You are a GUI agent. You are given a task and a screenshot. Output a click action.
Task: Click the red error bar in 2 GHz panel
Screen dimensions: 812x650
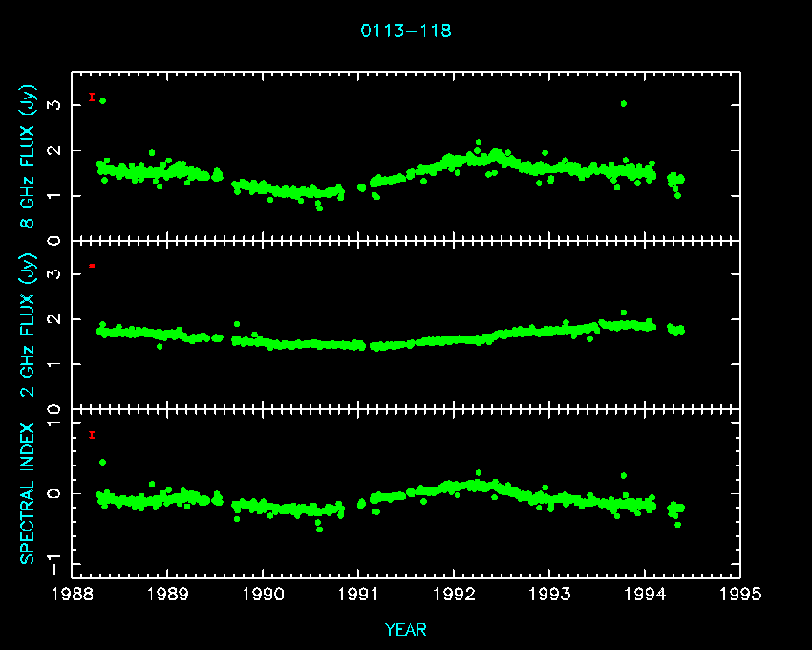(92, 265)
